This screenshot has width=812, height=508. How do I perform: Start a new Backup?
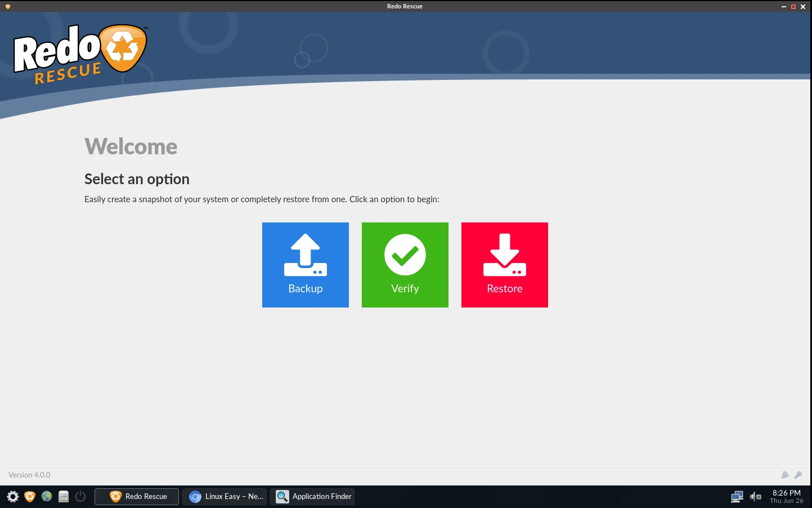305,265
